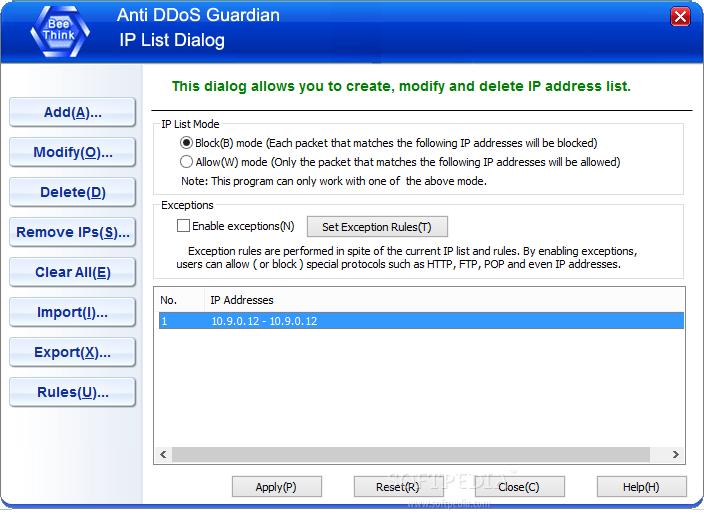The height and width of the screenshot is (522, 704).
Task: Open Import(I)... to load an IP list
Action: [72, 312]
